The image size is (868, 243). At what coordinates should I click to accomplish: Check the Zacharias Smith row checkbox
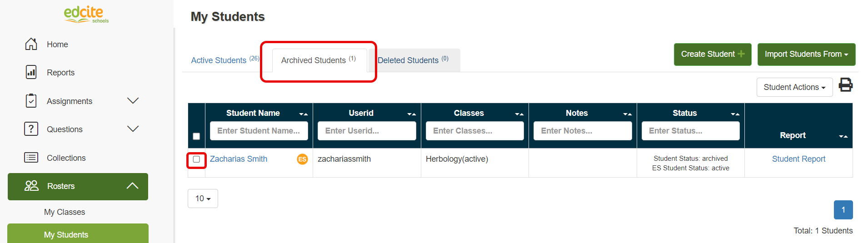pyautogui.click(x=196, y=159)
